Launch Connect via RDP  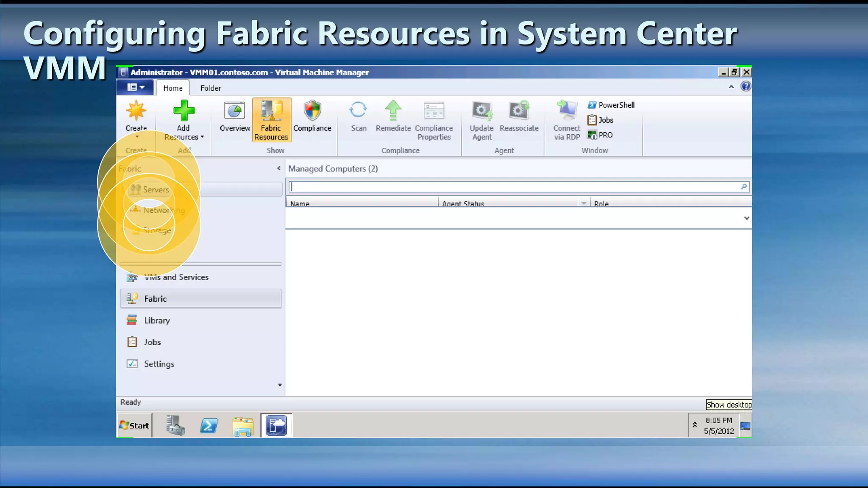(x=567, y=121)
